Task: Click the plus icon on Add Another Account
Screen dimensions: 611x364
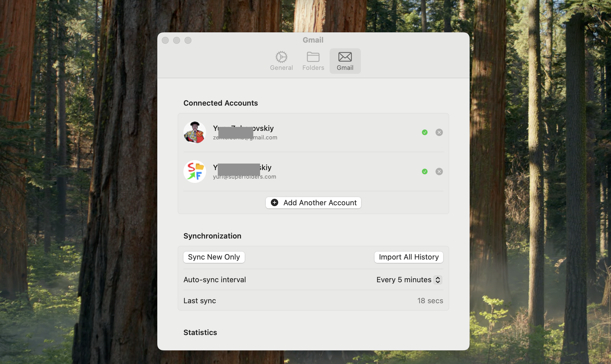Action: [275, 202]
